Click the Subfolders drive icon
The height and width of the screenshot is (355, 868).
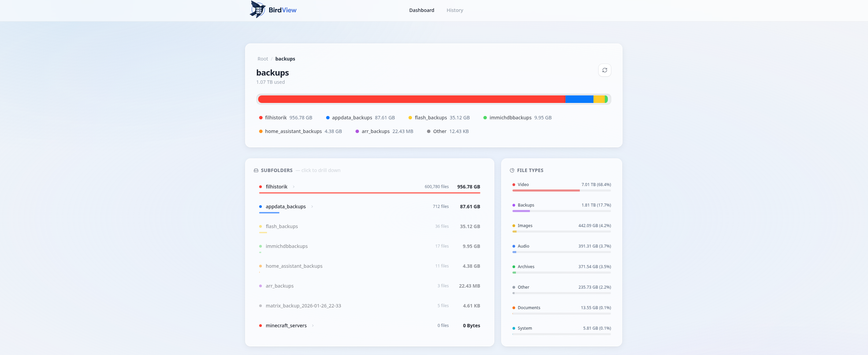(256, 170)
